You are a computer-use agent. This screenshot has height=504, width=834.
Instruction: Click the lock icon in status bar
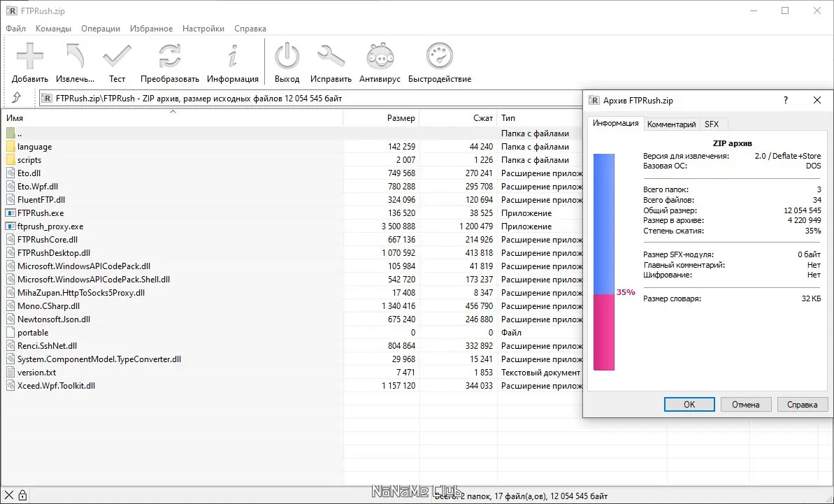(22, 496)
